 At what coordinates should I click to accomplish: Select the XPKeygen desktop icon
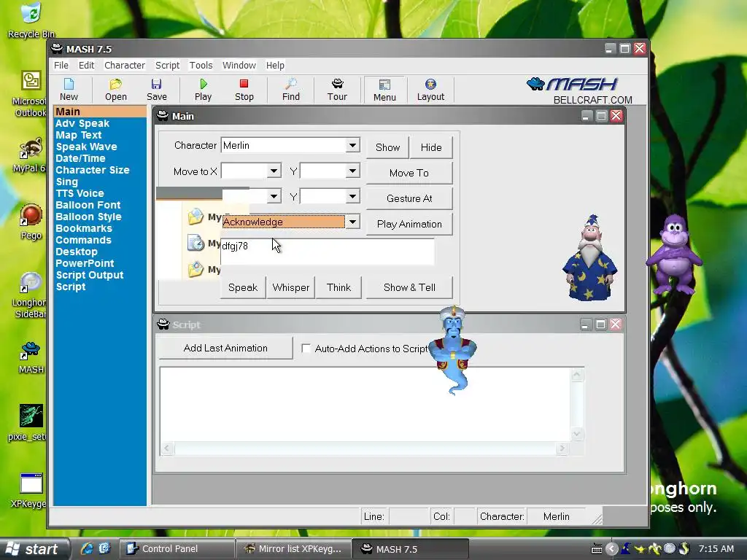[x=29, y=491]
